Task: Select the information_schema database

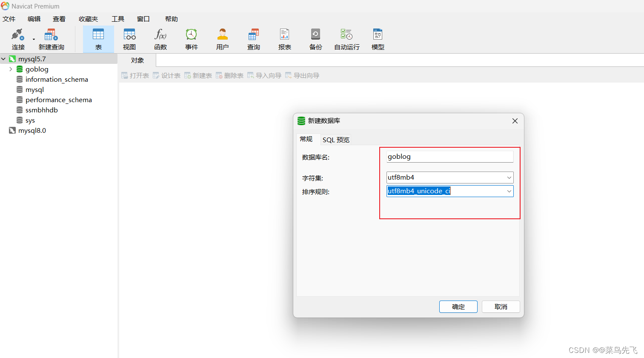Action: click(x=57, y=79)
